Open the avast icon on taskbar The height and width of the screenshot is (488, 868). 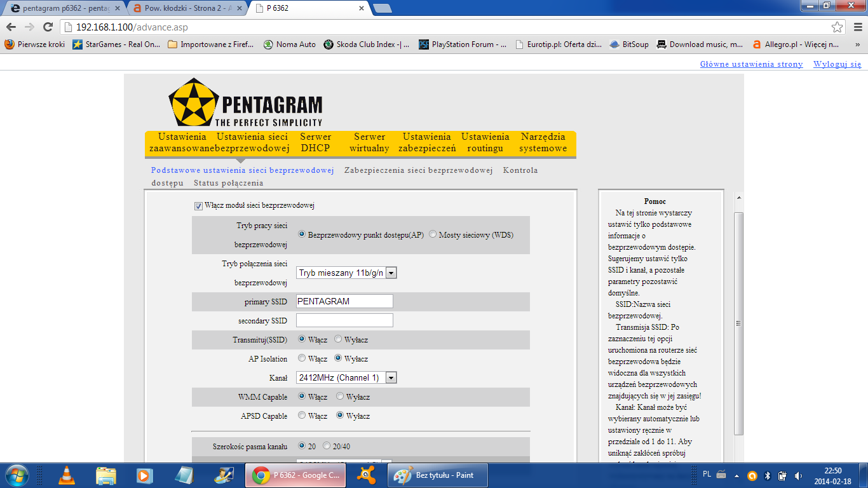(365, 475)
